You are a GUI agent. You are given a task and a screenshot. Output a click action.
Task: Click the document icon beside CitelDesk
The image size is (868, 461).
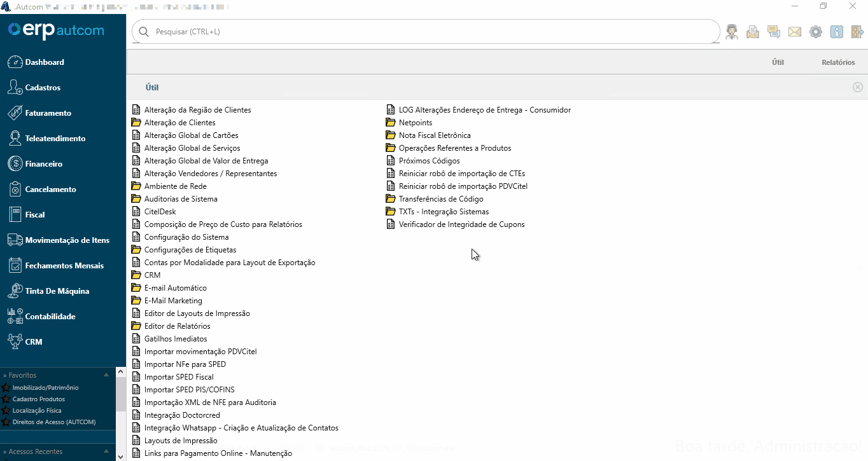[136, 212]
